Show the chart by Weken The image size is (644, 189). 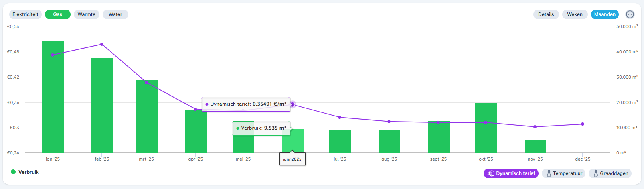pyautogui.click(x=575, y=14)
